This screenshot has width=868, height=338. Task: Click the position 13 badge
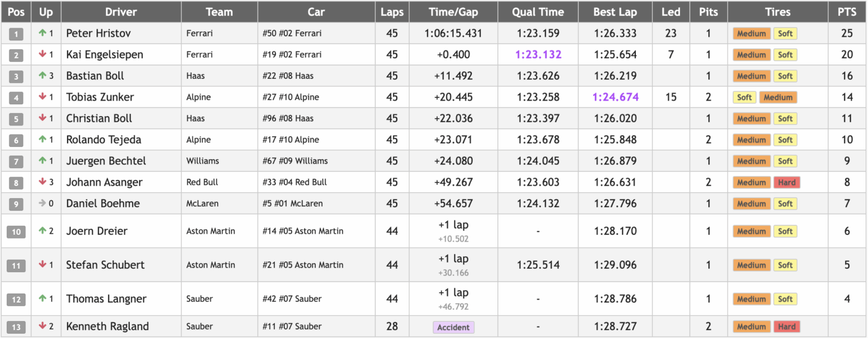click(x=16, y=327)
